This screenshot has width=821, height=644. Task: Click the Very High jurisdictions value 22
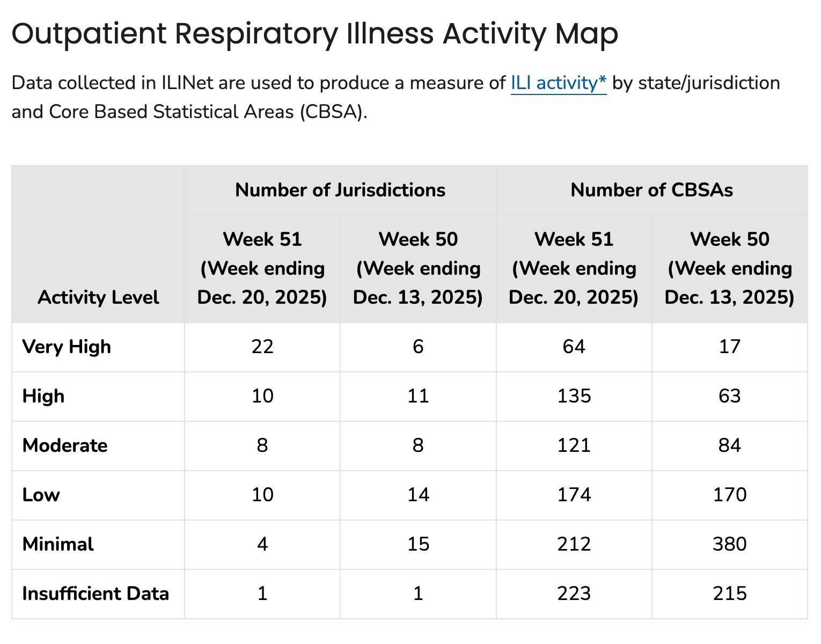click(262, 347)
